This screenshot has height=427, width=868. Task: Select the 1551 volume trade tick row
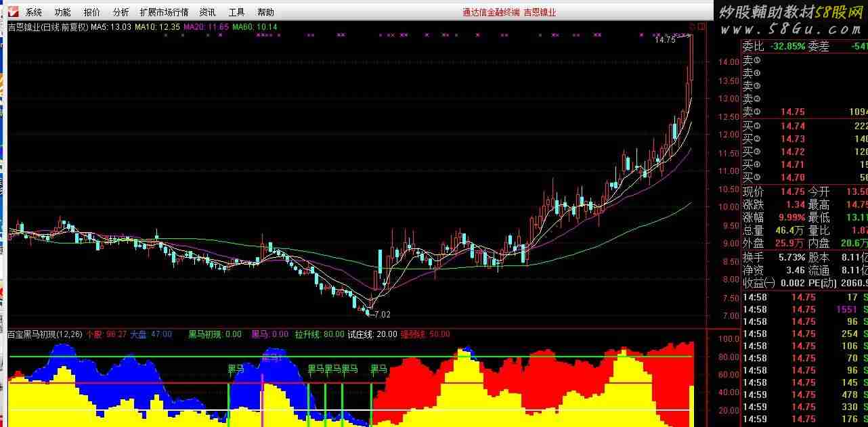(x=805, y=309)
